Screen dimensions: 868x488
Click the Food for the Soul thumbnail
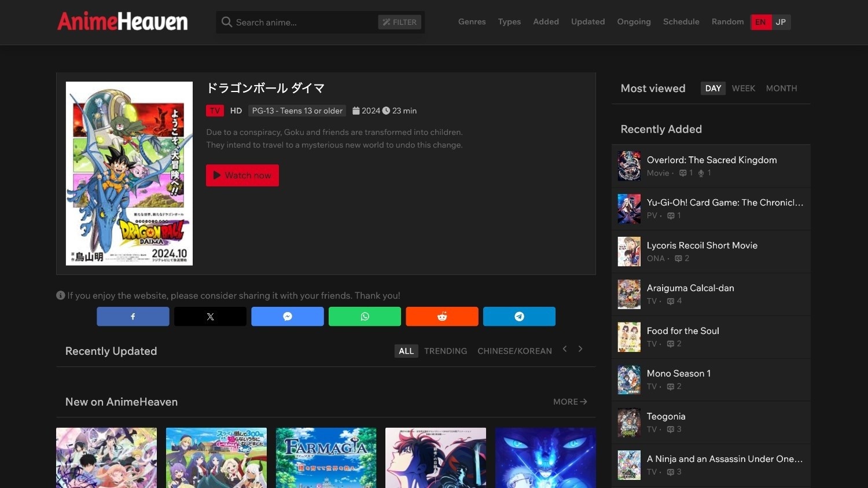[x=629, y=337]
